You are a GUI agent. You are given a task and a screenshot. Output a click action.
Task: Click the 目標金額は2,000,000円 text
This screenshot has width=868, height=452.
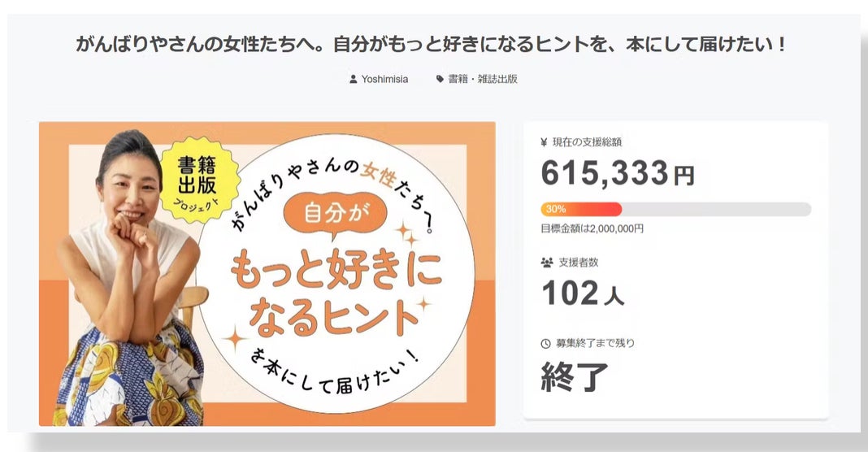(592, 228)
